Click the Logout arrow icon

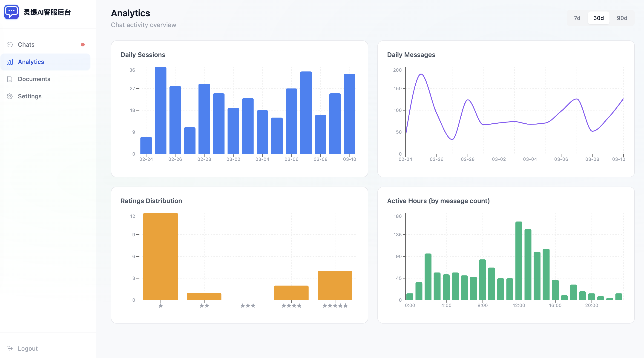[9, 349]
